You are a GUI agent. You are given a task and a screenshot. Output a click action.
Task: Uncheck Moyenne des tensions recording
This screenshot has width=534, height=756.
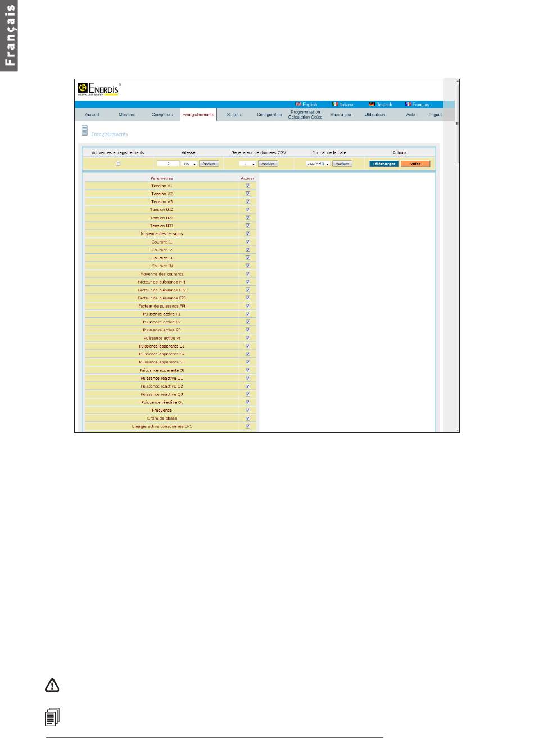click(248, 233)
